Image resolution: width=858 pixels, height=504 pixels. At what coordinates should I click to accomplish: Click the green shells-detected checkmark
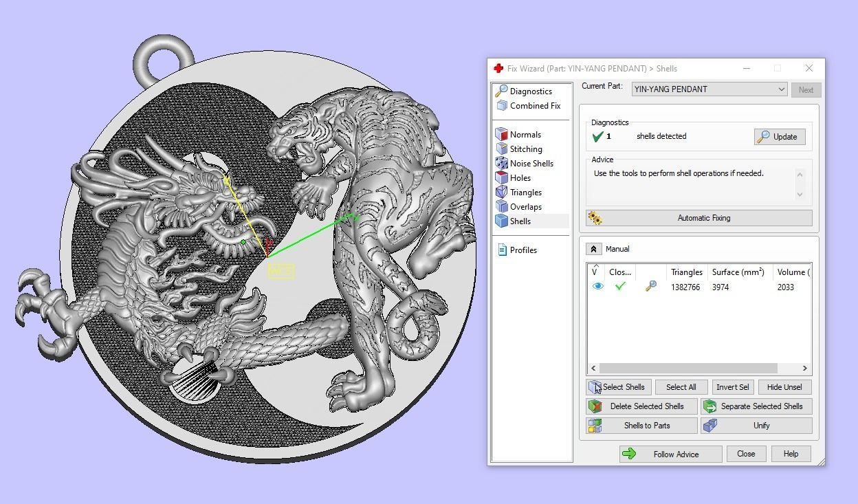tap(597, 137)
